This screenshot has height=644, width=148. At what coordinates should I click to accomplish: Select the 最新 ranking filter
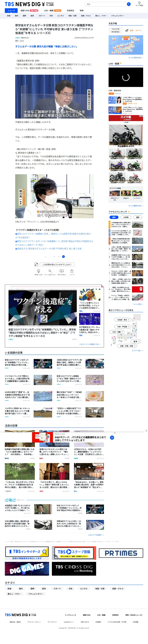click(x=114, y=217)
